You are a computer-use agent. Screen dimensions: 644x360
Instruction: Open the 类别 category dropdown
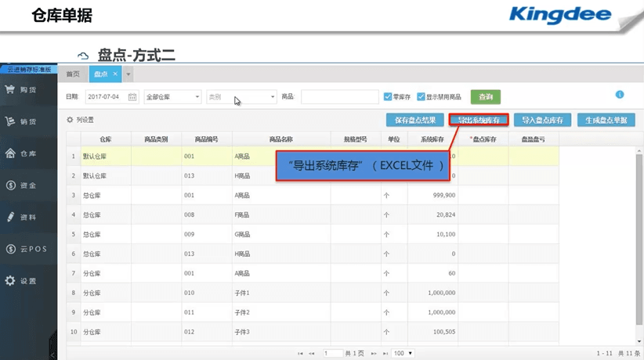241,97
